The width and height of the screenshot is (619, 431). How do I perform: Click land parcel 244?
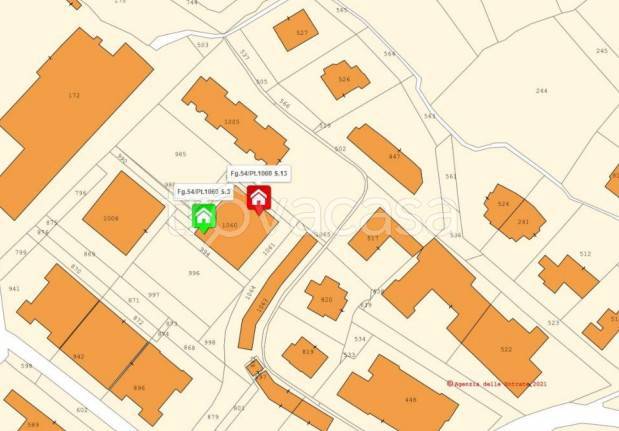click(x=542, y=91)
